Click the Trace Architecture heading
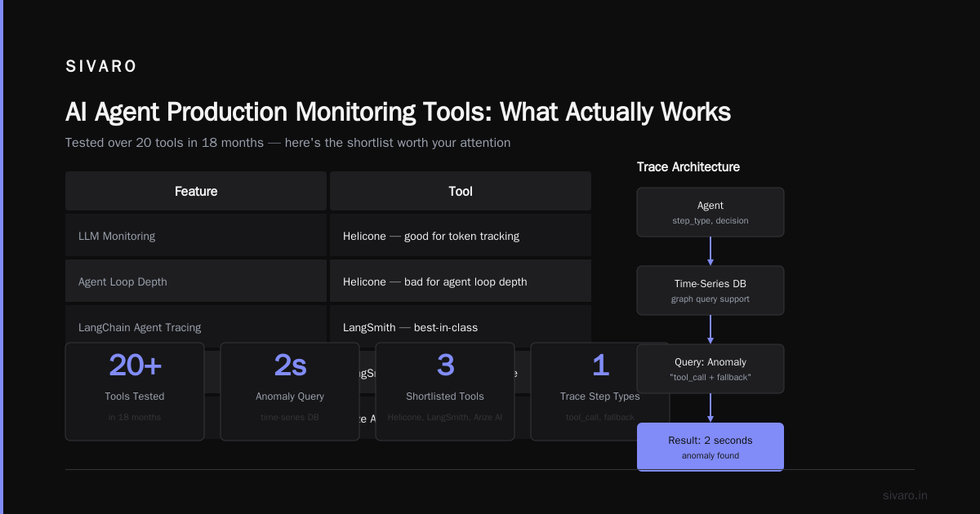The height and width of the screenshot is (514, 980). (x=688, y=166)
